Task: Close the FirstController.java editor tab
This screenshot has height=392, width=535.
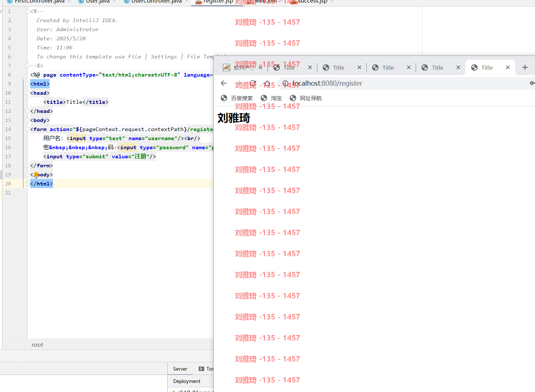Action: click(69, 1)
